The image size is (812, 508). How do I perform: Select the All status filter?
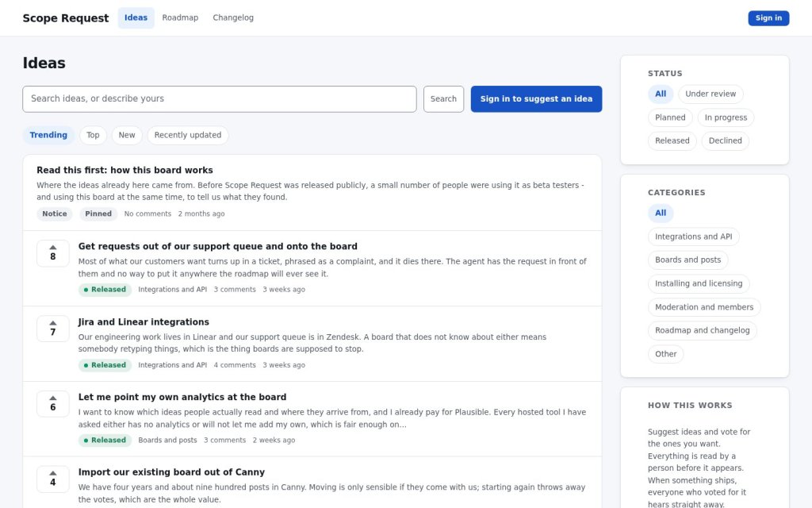point(661,94)
